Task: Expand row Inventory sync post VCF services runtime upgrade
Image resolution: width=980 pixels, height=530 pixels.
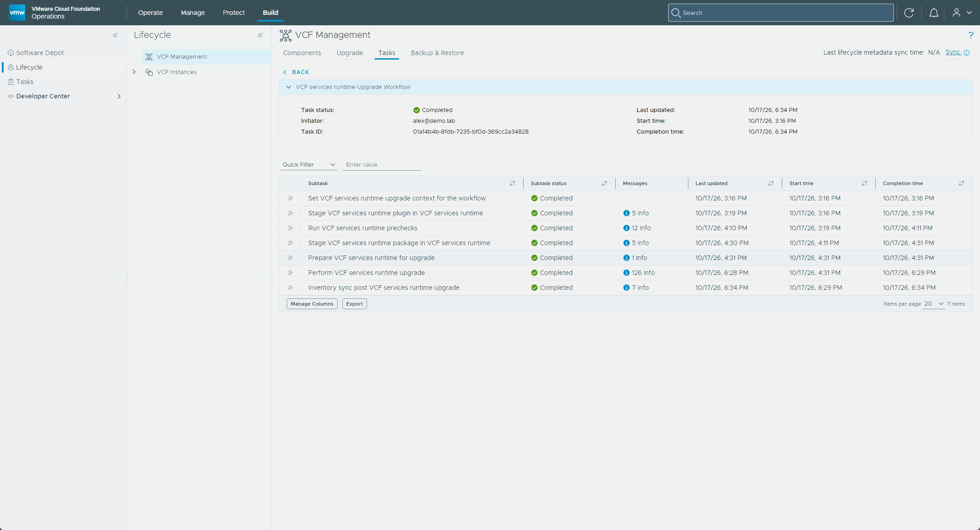Action: click(x=290, y=288)
